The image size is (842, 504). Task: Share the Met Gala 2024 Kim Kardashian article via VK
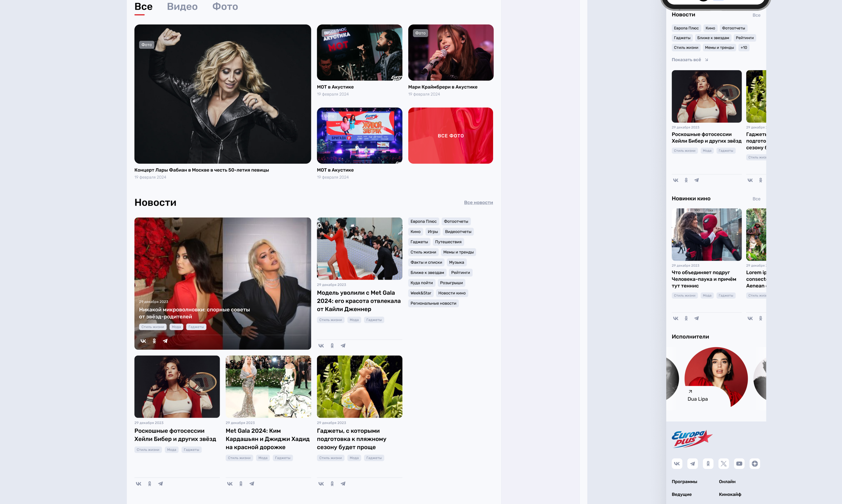(x=230, y=484)
